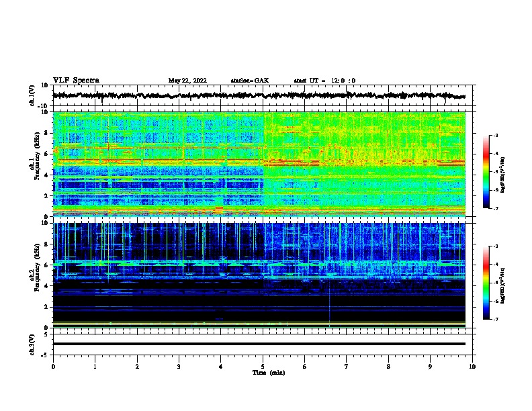Click the colorbar beside the ch.1 spectrogram
532x411 pixels.
pyautogui.click(x=486, y=172)
